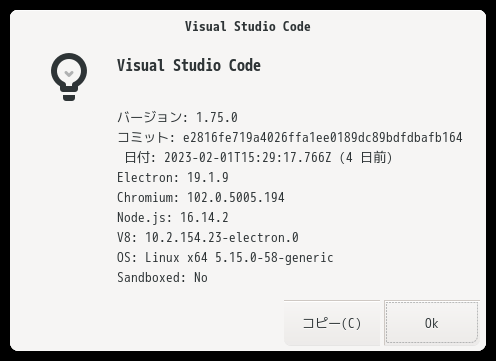Click the 日付 date line
The width and height of the screenshot is (496, 361).
(258, 157)
